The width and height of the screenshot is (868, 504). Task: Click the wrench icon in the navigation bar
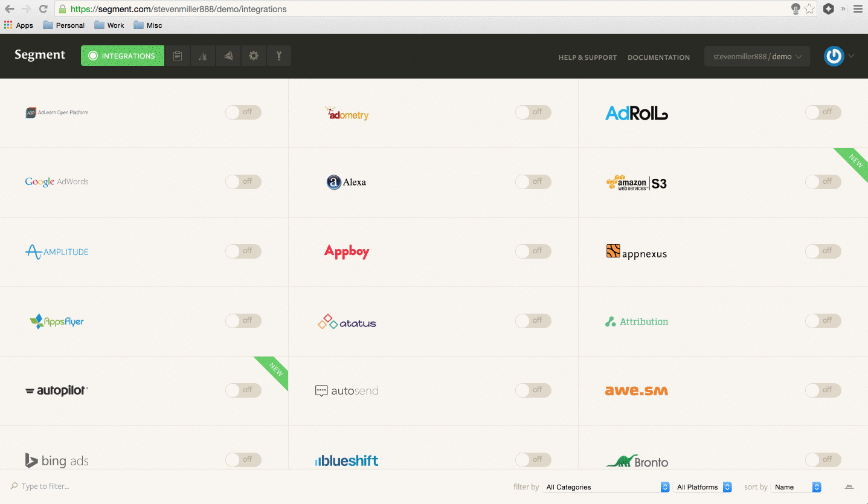click(278, 56)
